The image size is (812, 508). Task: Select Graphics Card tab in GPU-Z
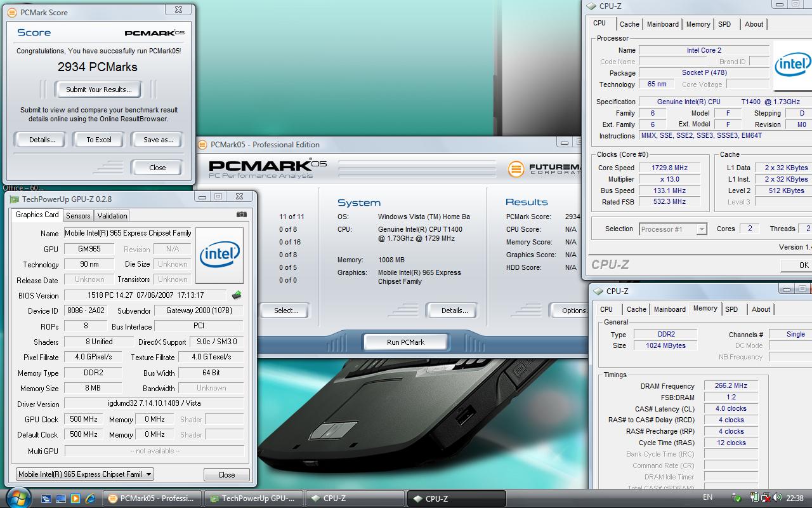click(x=37, y=215)
